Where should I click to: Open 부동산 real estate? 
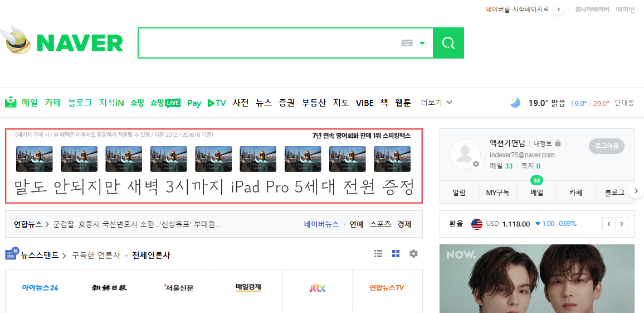[x=314, y=103]
